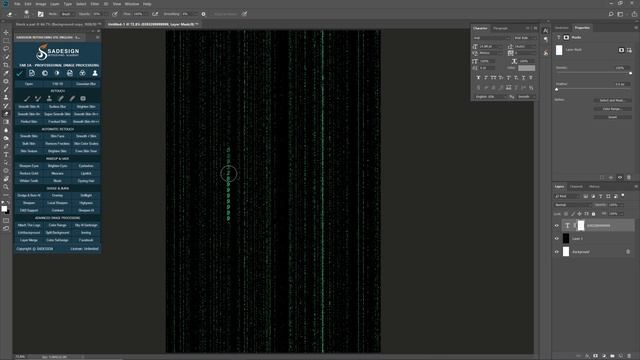Click the SADESIGN person profile icon
The height and width of the screenshot is (360, 640).
[x=95, y=73]
